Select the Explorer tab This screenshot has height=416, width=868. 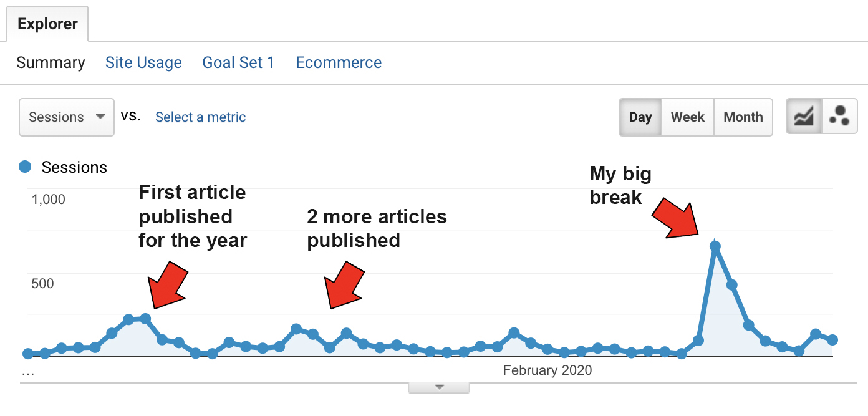click(47, 24)
